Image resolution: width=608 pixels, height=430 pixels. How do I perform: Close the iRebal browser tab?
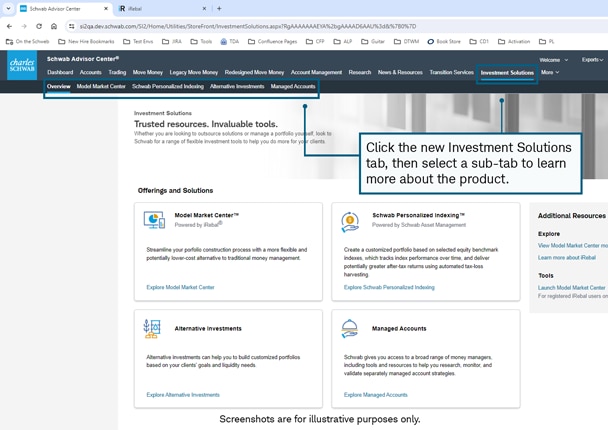(204, 9)
